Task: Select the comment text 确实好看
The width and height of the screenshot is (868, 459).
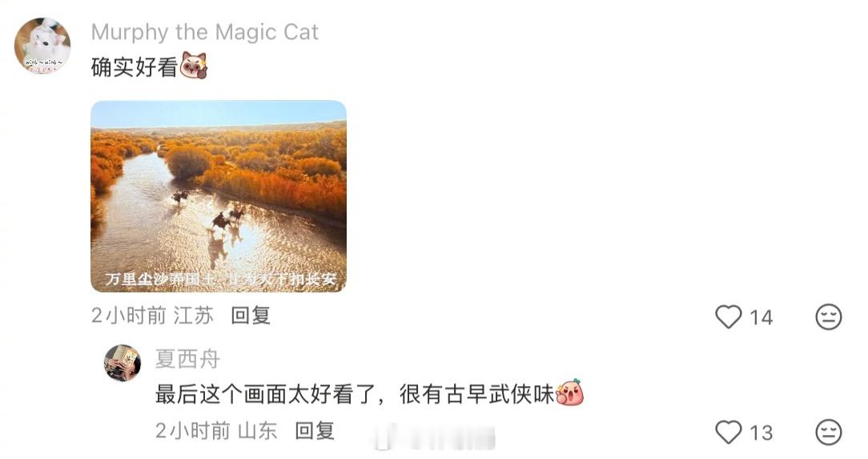Action: click(x=135, y=67)
